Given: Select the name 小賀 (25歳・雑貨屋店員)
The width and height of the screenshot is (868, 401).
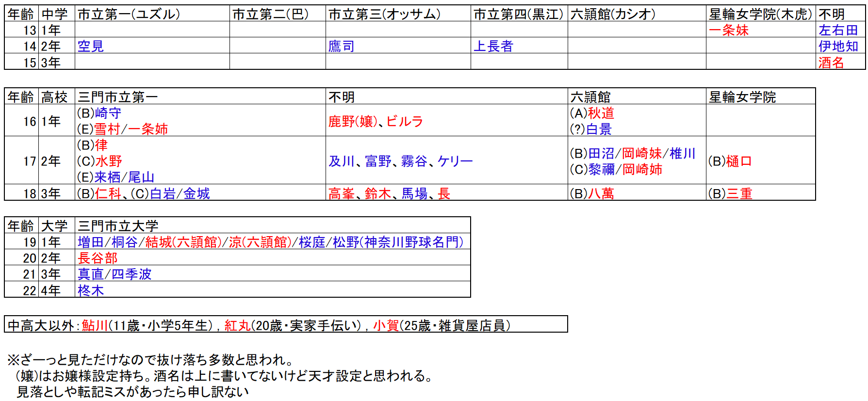Looking at the screenshot, I should 386,325.
